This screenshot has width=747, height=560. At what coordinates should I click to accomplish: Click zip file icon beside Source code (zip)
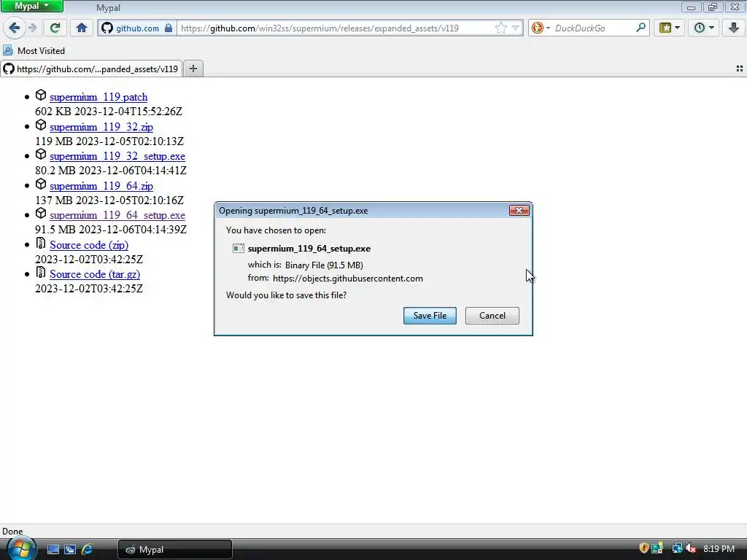[41, 244]
